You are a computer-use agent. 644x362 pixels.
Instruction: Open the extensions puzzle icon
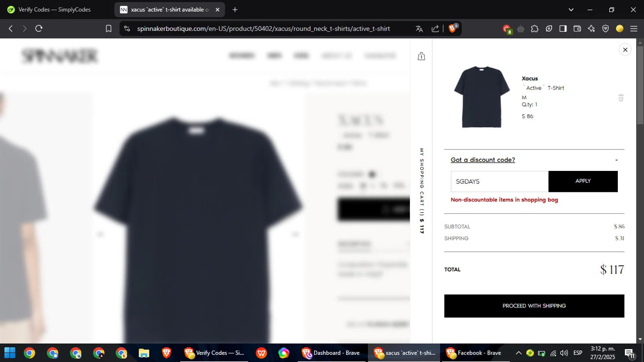535,29
